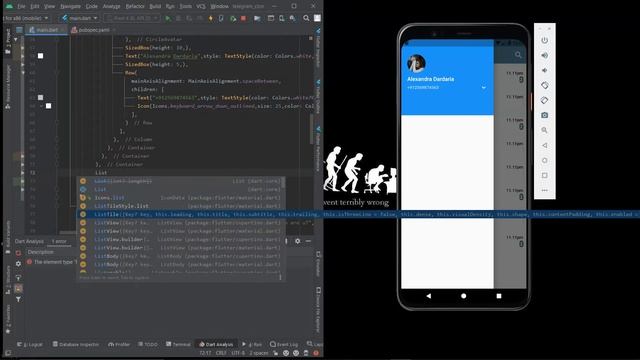Screen dimensions: 640x360
Task: Click the UTF-8 encoding status entry
Action: point(238,353)
